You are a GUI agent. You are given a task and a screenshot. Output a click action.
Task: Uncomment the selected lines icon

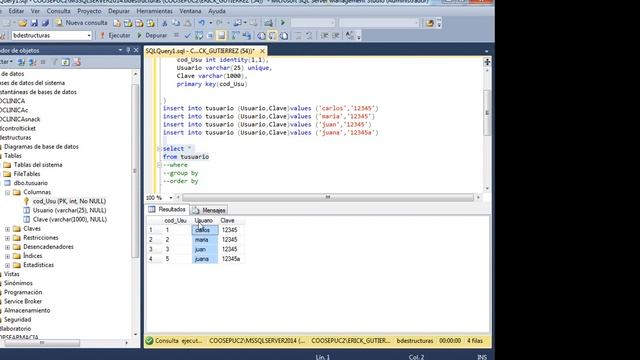(309, 36)
